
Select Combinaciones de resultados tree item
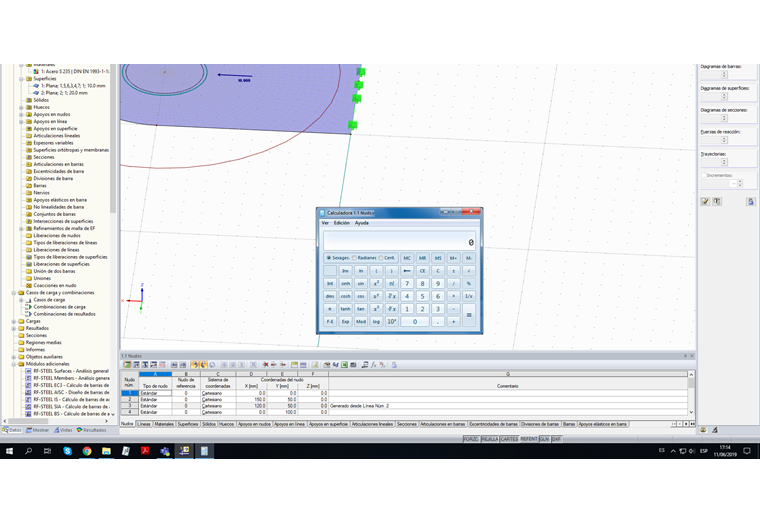[64, 314]
